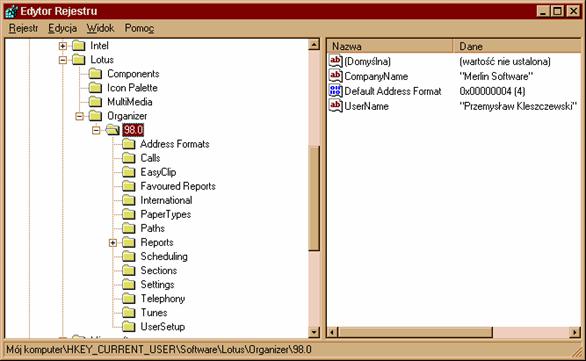Click the Intel folder icon

[x=78, y=46]
